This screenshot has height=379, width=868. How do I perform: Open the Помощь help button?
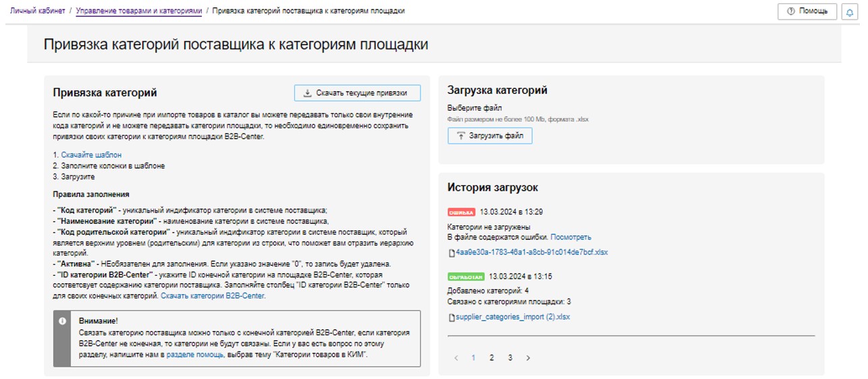tap(807, 11)
